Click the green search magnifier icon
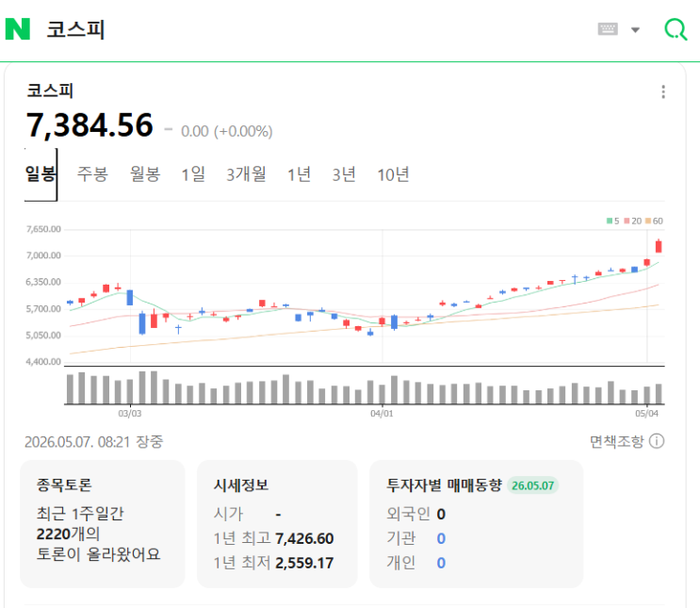 click(x=676, y=29)
